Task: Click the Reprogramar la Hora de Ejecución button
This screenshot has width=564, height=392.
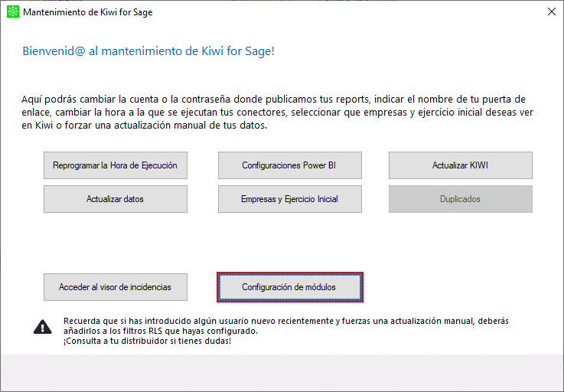Action: coord(116,165)
